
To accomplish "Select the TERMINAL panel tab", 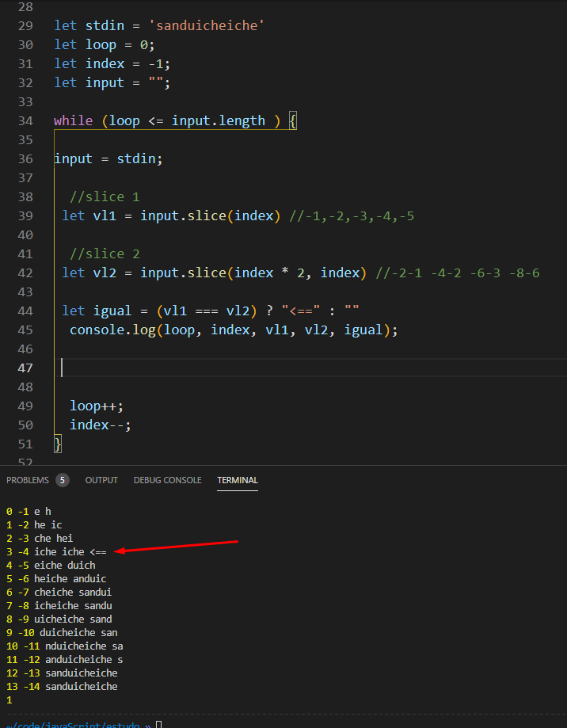I will point(238,480).
